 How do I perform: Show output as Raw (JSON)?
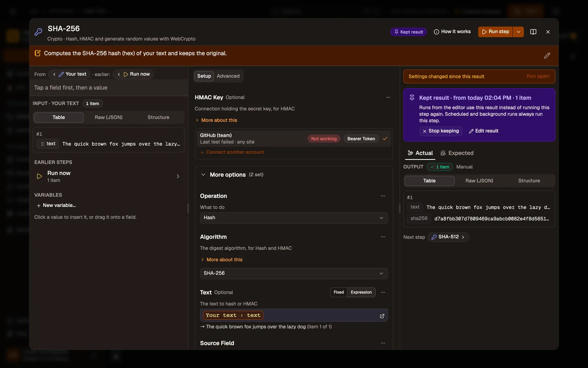479,181
